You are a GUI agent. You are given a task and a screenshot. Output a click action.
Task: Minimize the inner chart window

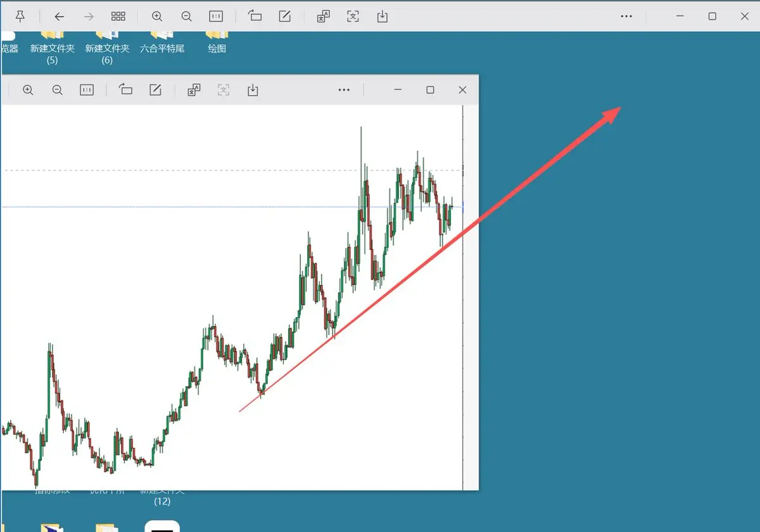pos(398,90)
